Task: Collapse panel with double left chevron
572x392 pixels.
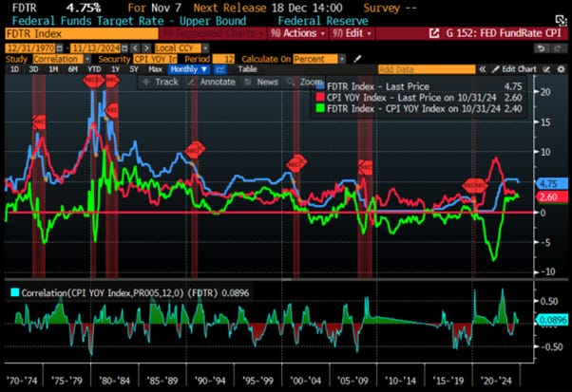Action: tap(483, 69)
